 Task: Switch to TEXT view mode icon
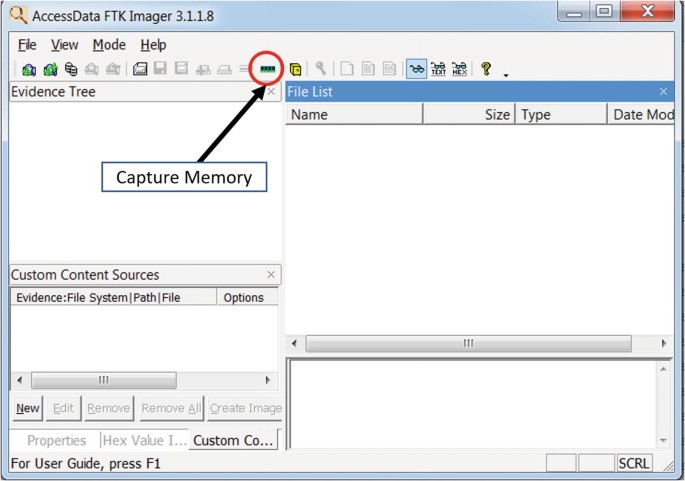(438, 69)
